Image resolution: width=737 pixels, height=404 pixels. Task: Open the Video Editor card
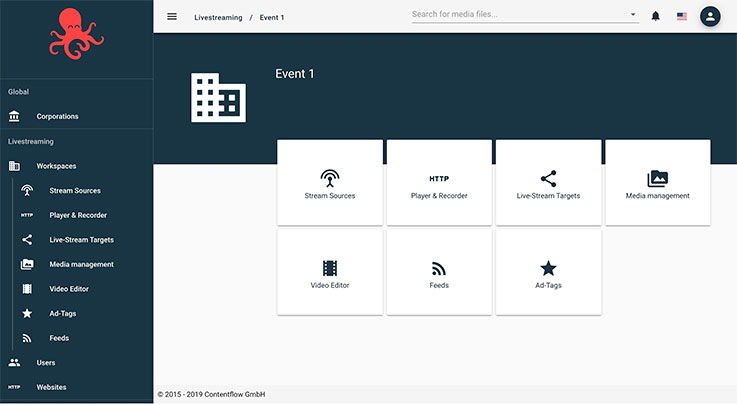tap(330, 272)
